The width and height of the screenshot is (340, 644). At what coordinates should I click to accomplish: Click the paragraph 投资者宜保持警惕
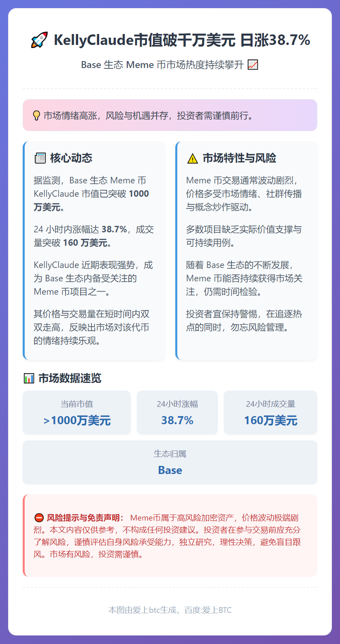244,321
